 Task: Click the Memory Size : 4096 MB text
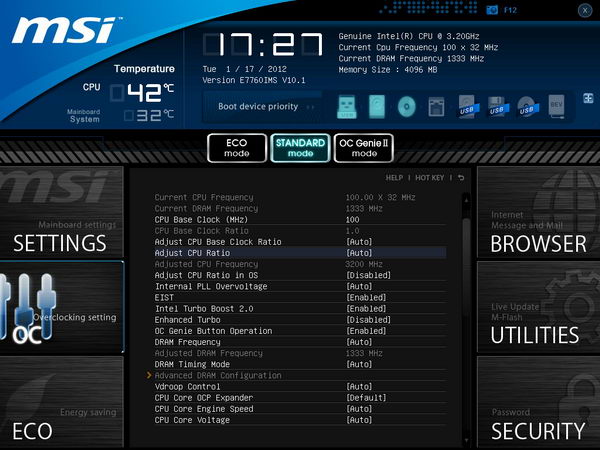pos(388,70)
